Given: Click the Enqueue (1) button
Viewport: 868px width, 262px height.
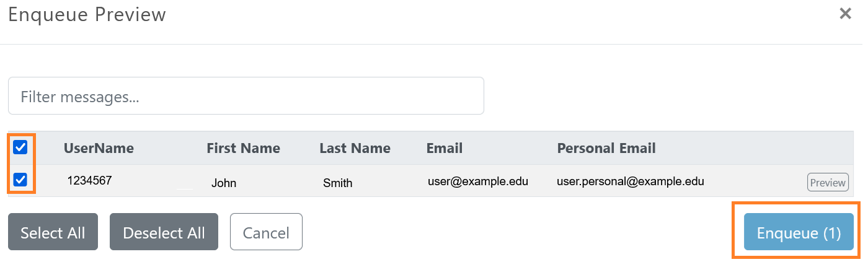Looking at the screenshot, I should point(799,232).
